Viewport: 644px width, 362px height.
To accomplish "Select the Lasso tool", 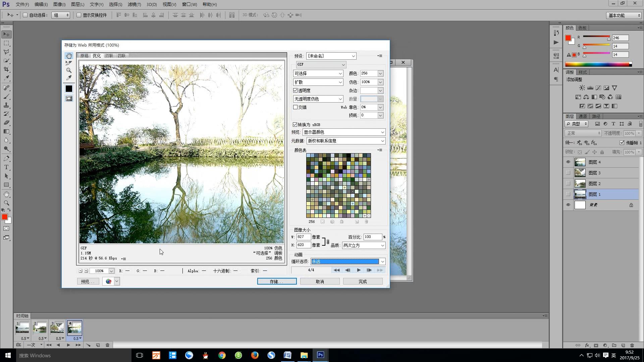I will [x=6, y=52].
